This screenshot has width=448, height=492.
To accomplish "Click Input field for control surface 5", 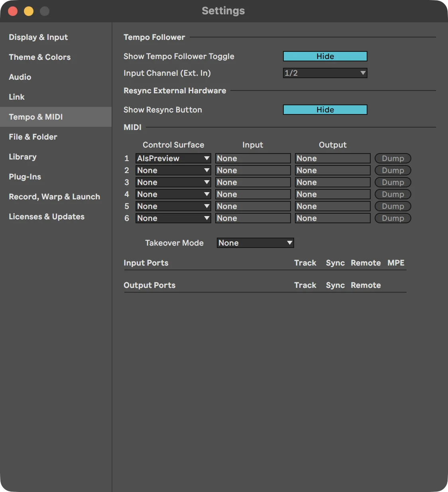I will coord(253,206).
